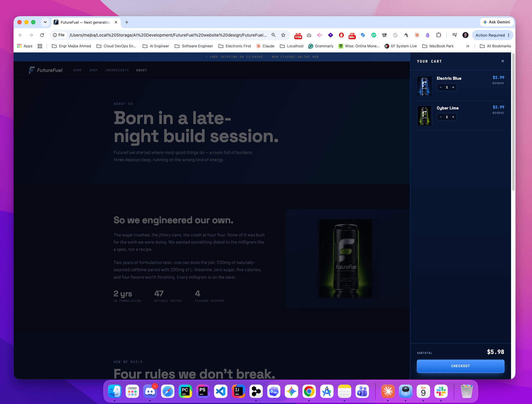532x404 pixels.
Task: Reload the page in Chrome
Action: coord(42,35)
